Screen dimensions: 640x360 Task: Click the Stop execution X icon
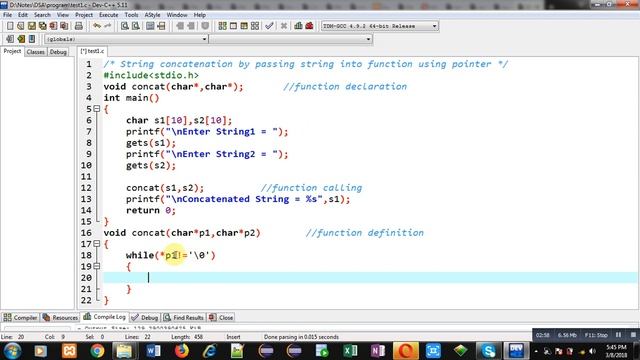(284, 26)
